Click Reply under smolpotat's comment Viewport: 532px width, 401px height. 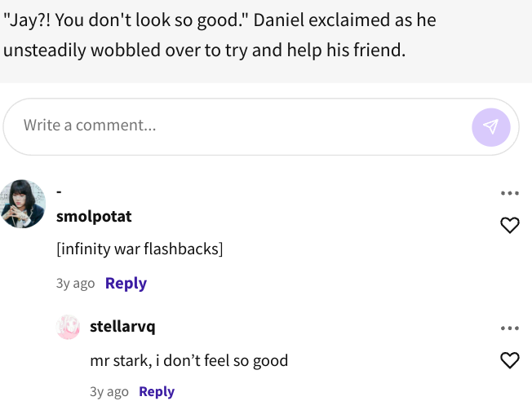[x=126, y=283]
